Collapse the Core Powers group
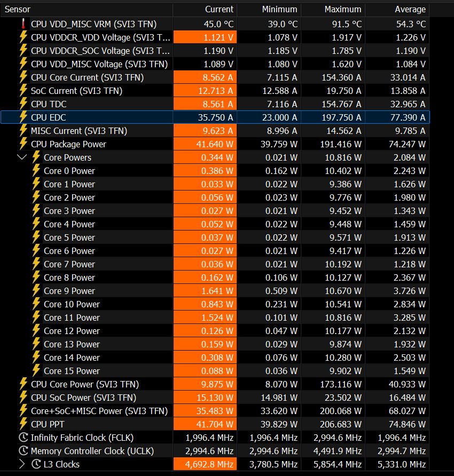Screen dimensions: 454x476 click(x=22, y=157)
